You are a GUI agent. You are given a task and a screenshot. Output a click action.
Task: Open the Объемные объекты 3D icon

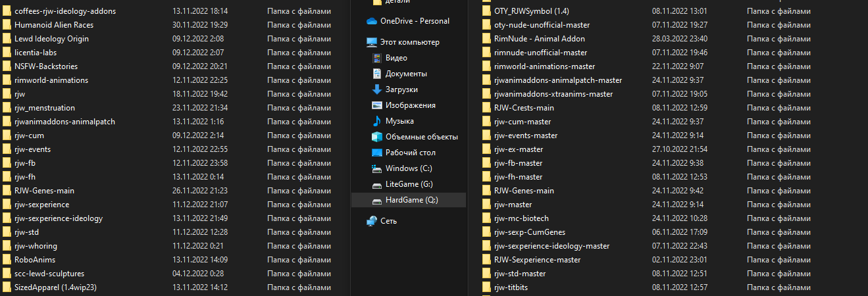point(377,137)
